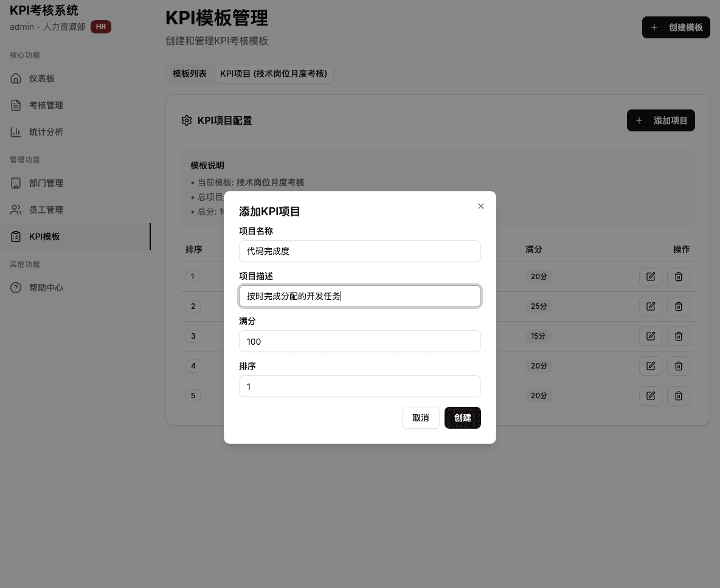Click the people icon beside 员工管理

pos(16,210)
